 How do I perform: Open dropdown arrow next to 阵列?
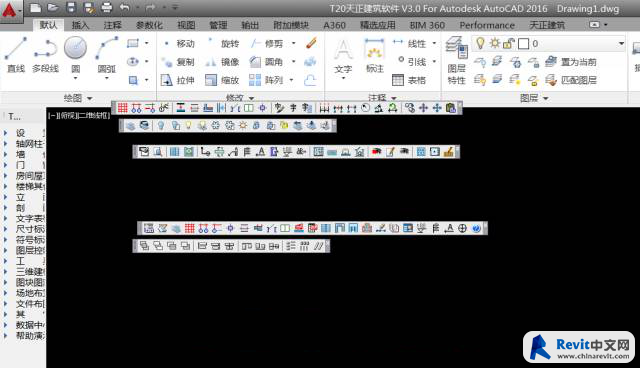point(291,80)
